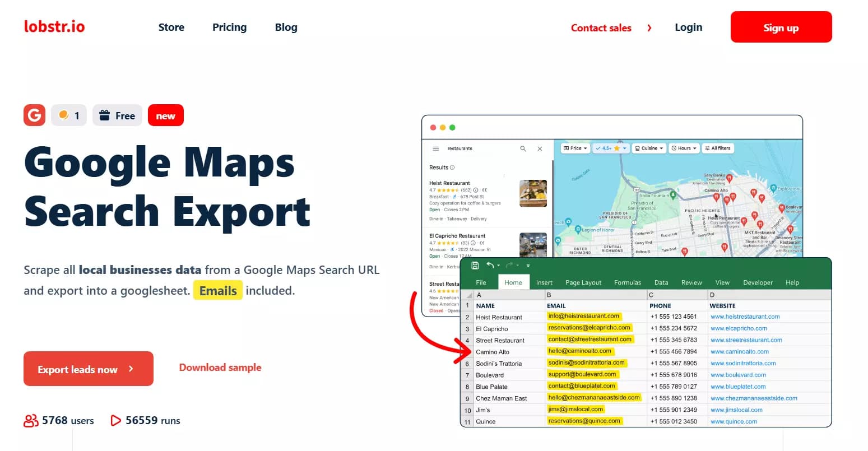Image resolution: width=868 pixels, height=451 pixels.
Task: Switch to the View ribbon tab
Action: coord(722,282)
